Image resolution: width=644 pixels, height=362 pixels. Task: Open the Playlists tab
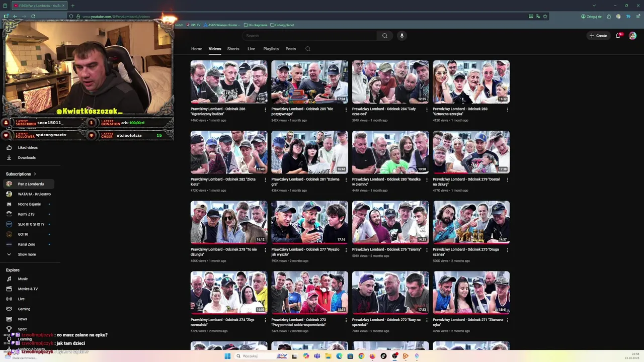(271, 49)
